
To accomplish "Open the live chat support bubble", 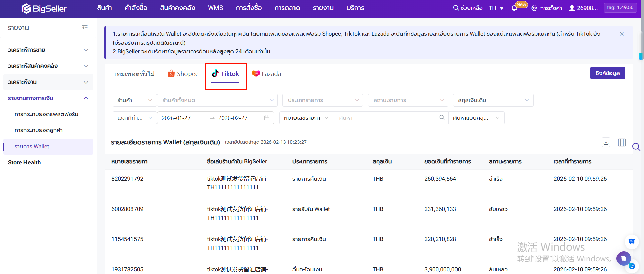I will pyautogui.click(x=623, y=258).
